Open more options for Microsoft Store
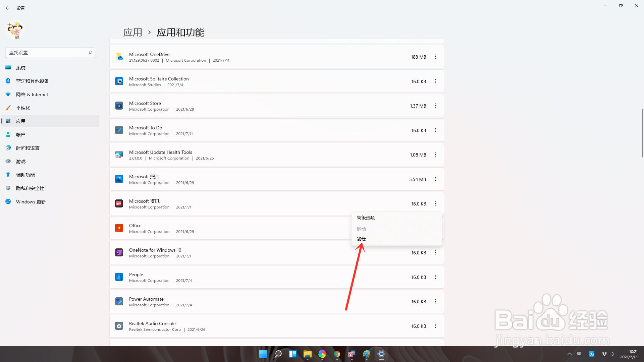Viewport: 644px width, 362px height. tap(436, 106)
